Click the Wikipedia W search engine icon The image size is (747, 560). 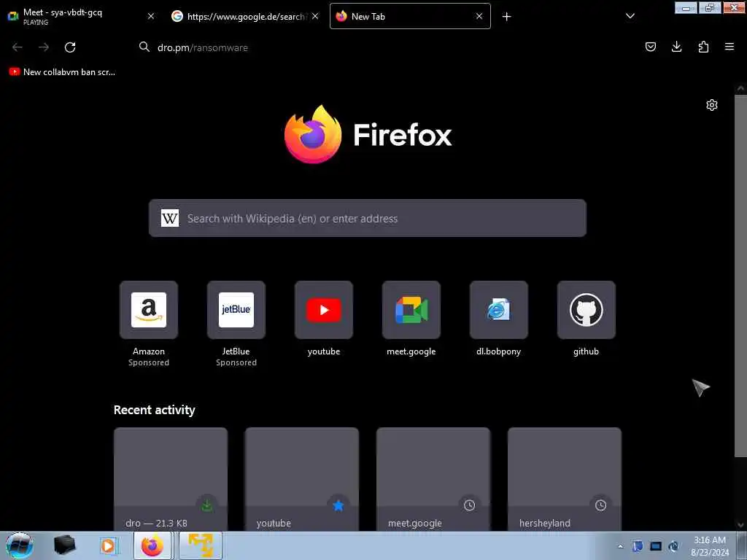[169, 219]
